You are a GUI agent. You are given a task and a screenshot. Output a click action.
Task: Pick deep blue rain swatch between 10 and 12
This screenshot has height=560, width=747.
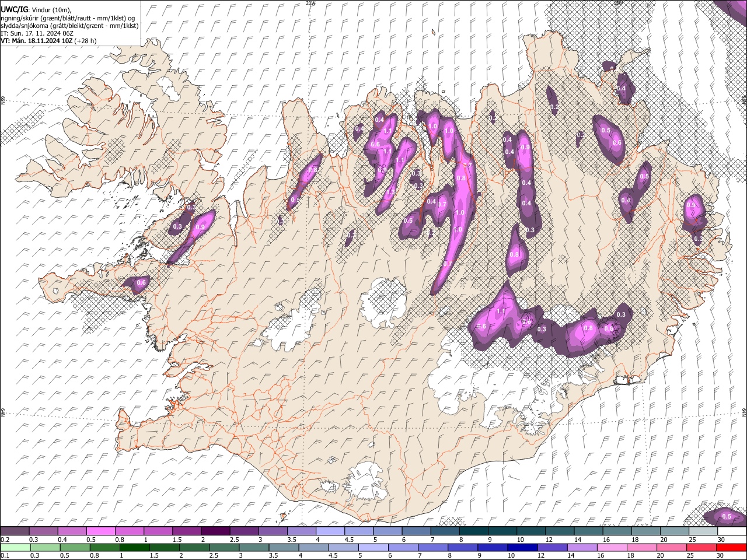click(x=523, y=547)
